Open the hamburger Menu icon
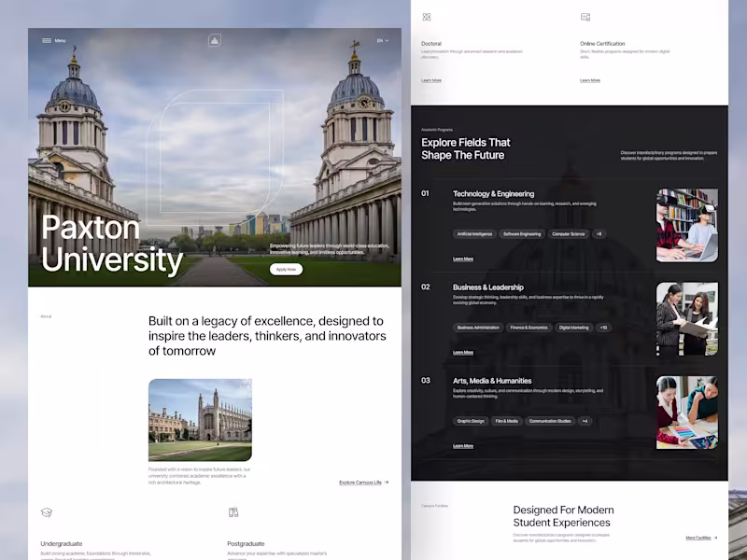This screenshot has width=747, height=560. click(47, 40)
